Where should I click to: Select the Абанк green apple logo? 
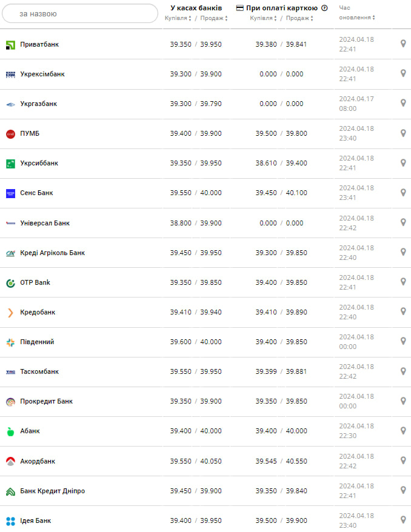(10, 431)
